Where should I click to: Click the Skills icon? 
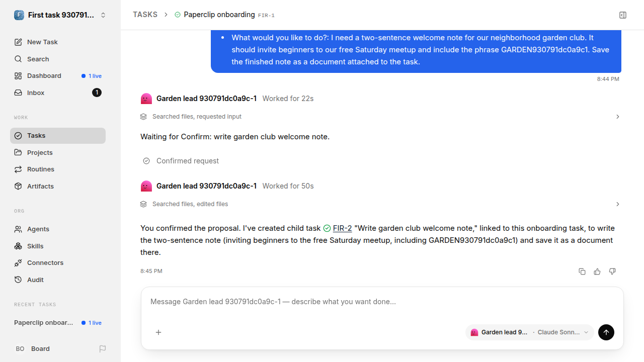click(x=18, y=246)
